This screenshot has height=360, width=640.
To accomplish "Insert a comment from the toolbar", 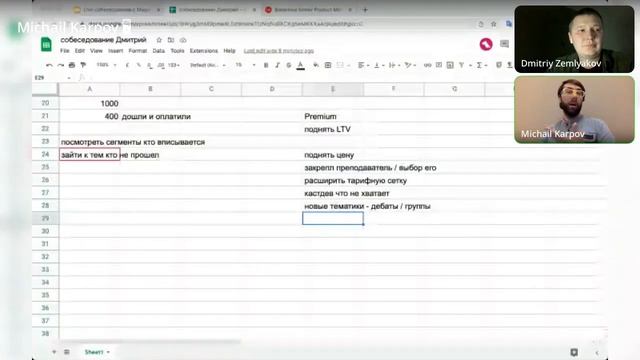I will (439, 65).
